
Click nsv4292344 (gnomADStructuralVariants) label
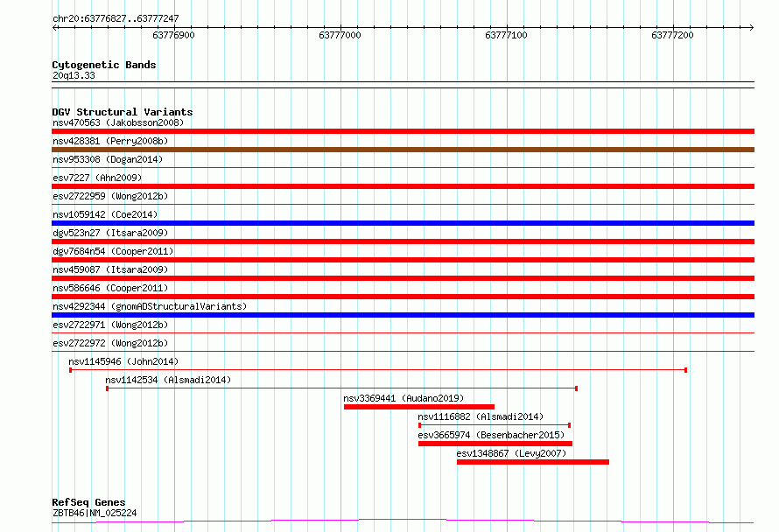tap(150, 306)
